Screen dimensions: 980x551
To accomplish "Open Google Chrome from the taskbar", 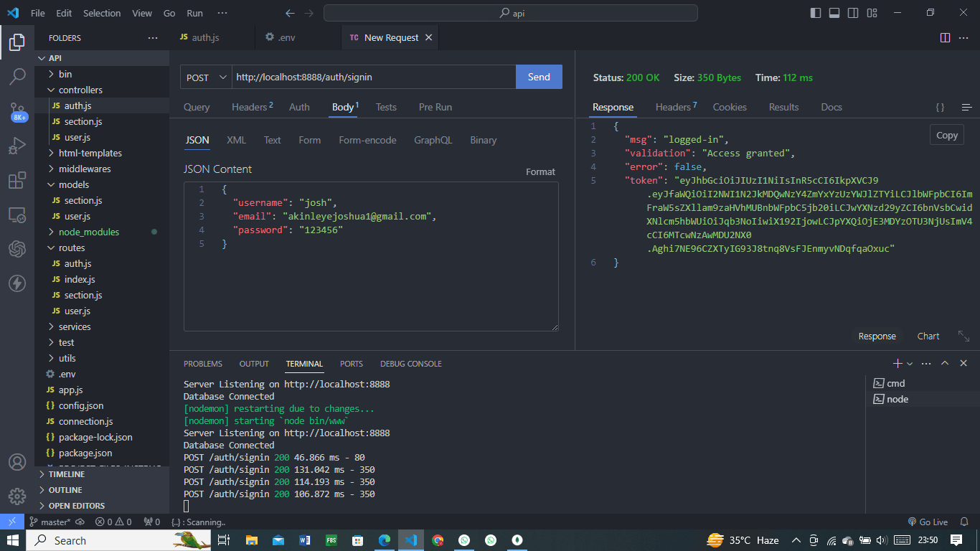I will point(438,540).
